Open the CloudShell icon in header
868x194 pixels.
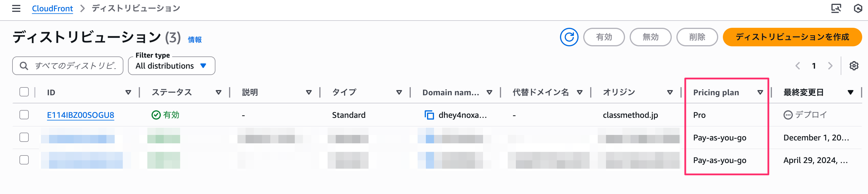pyautogui.click(x=836, y=8)
